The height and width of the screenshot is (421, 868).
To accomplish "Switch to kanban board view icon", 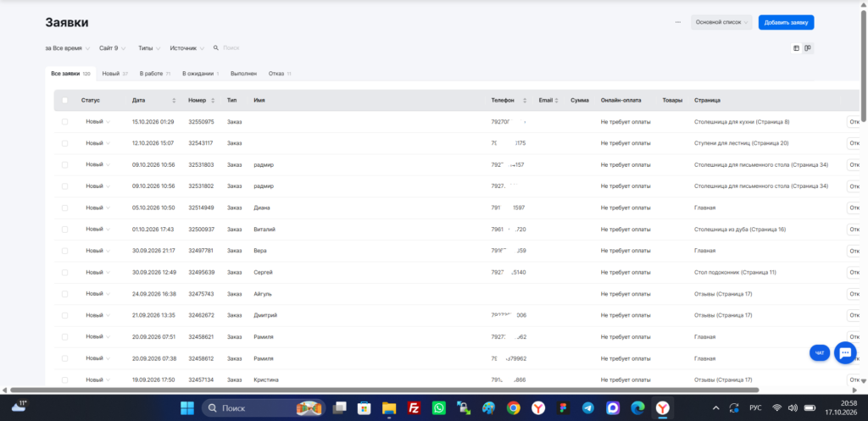I will pyautogui.click(x=808, y=48).
